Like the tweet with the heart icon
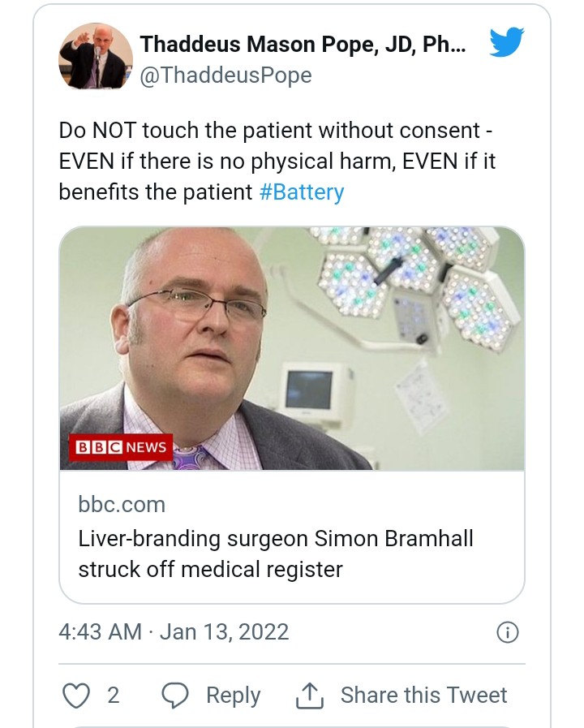The width and height of the screenshot is (584, 728). pos(75,695)
